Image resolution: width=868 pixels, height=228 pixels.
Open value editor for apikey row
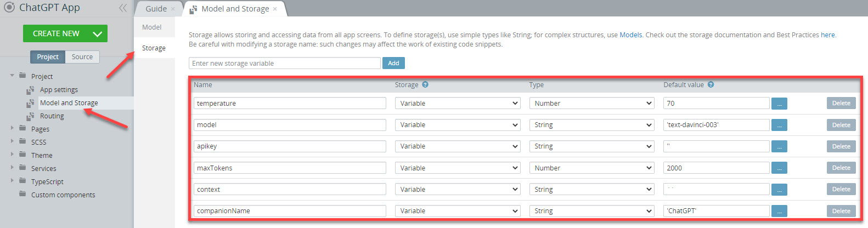(779, 147)
